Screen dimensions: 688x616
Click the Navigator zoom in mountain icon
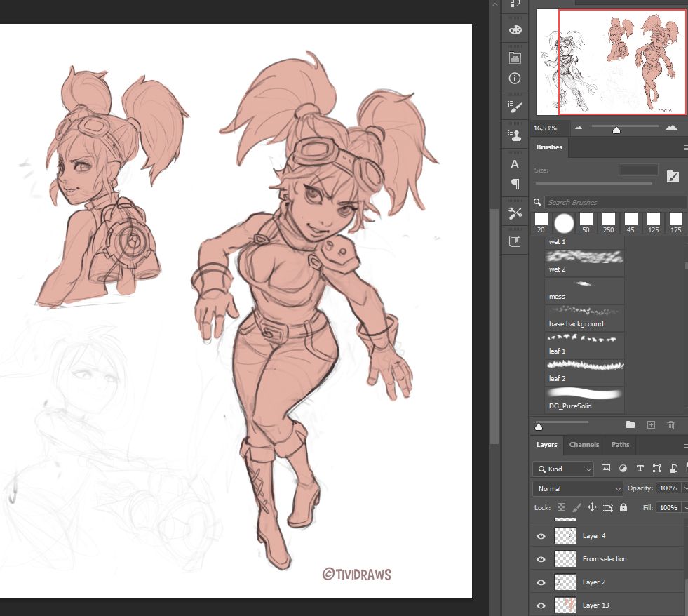pos(671,127)
